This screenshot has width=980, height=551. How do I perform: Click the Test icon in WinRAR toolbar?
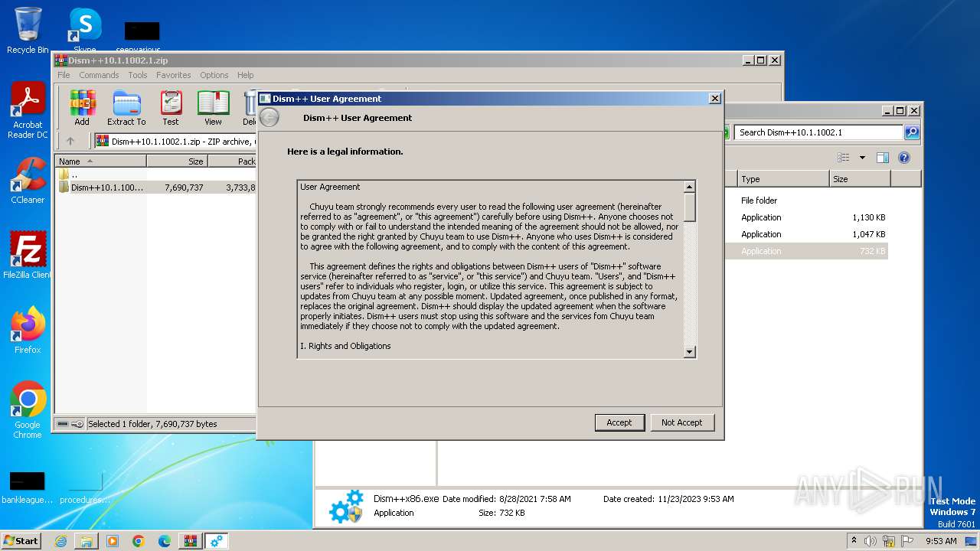(171, 108)
